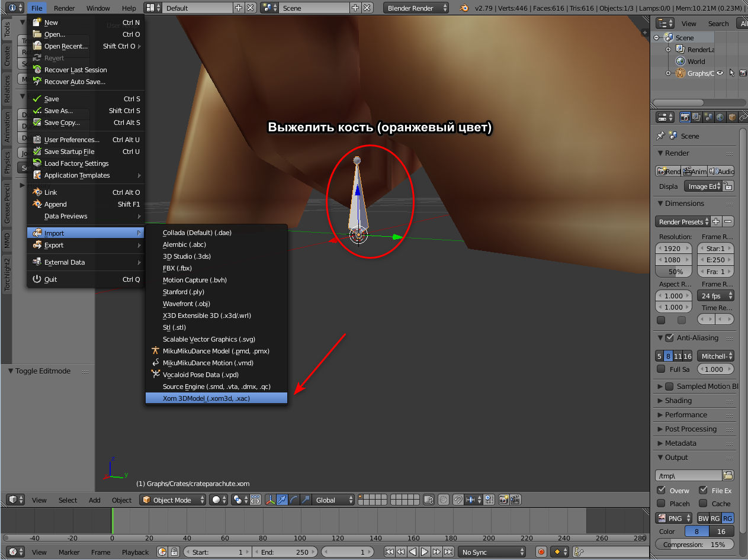This screenshot has height=560, width=748.
Task: Toggle selectability cursor for Graphs/C object
Action: 732,73
